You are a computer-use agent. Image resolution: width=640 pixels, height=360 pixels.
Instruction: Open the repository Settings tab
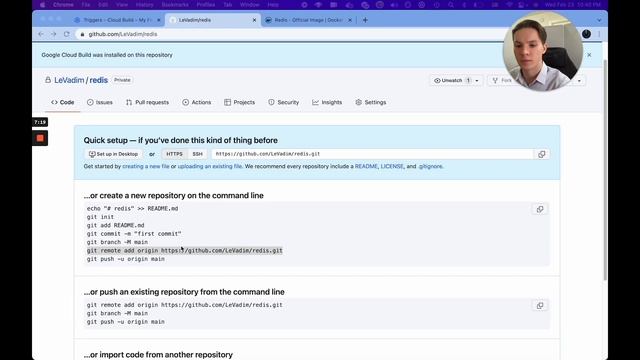click(371, 102)
